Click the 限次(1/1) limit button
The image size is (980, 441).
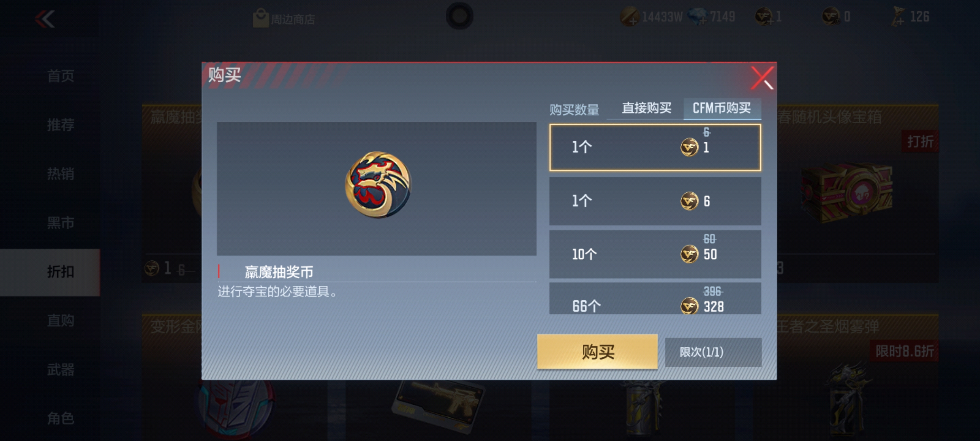tap(713, 352)
